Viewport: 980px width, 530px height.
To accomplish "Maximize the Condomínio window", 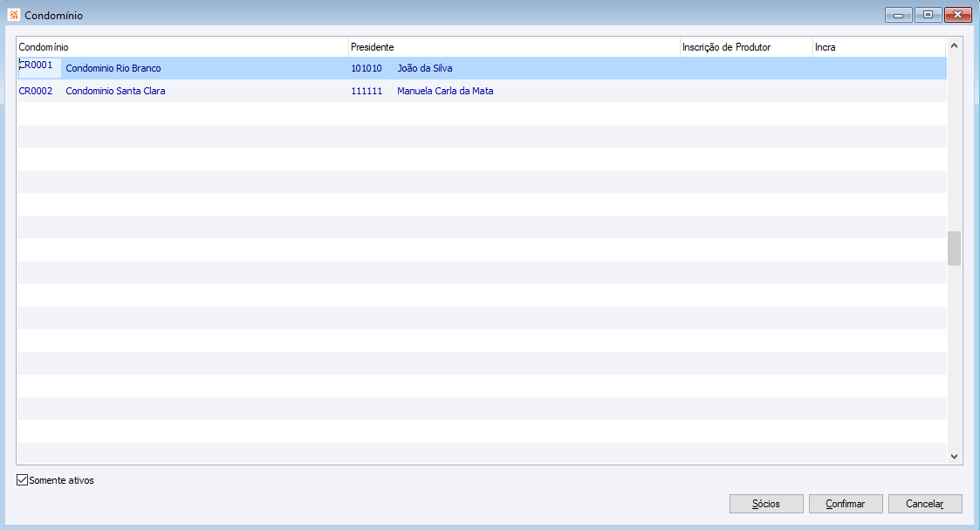I will [x=929, y=15].
